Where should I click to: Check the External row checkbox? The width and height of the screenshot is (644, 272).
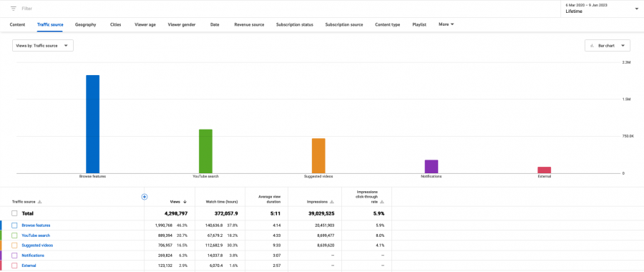pos(14,266)
